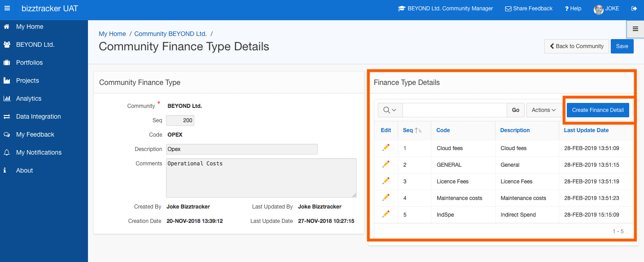Open the Actions dropdown menu
644x262 pixels.
(544, 110)
